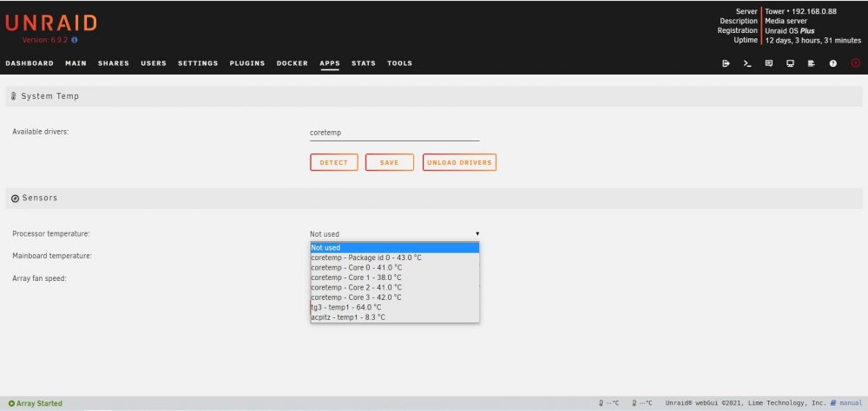Choose acpitz temp1 - 8.3 °C option
The height and width of the screenshot is (411, 868).
point(395,317)
